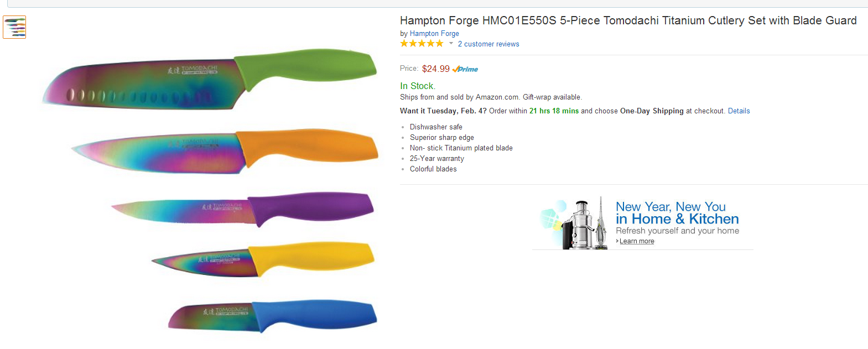Click the Details link for shipping
This screenshot has width=868, height=349.
click(x=739, y=111)
